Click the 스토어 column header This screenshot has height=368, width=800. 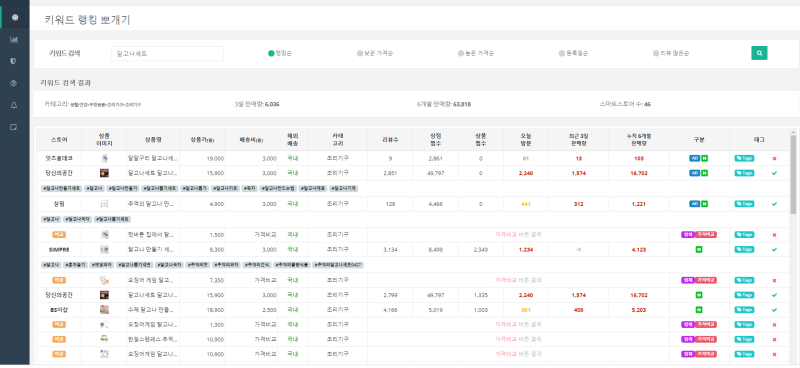[59, 139]
